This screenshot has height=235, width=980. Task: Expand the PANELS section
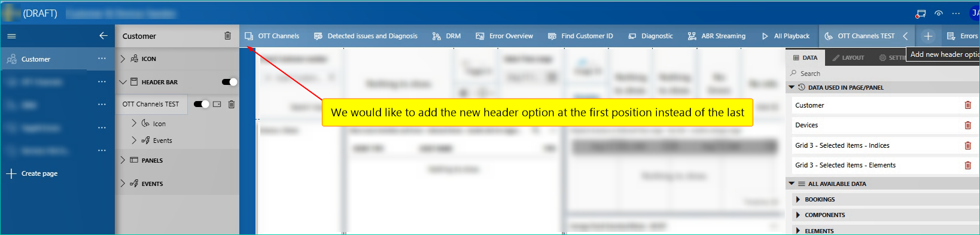coord(123,160)
